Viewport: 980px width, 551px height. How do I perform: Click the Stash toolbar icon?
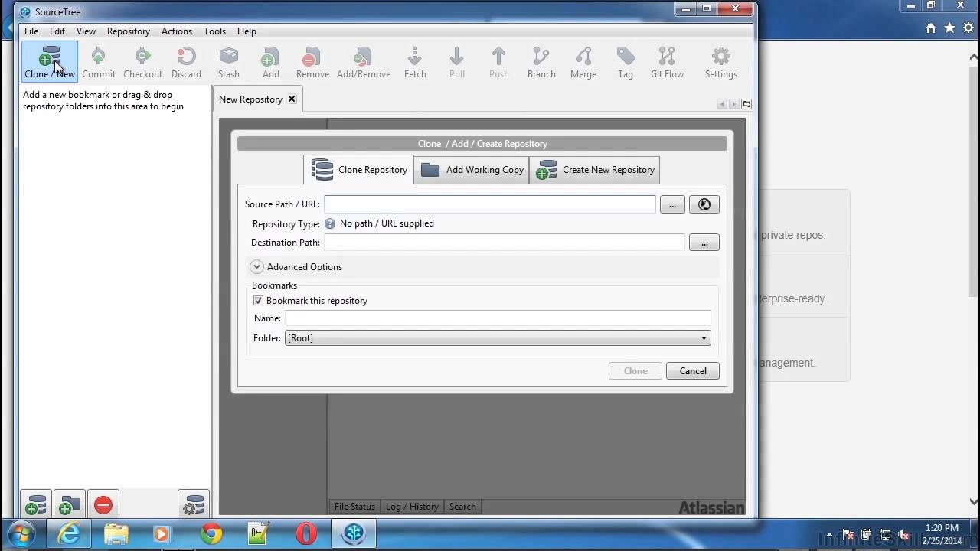coord(228,62)
